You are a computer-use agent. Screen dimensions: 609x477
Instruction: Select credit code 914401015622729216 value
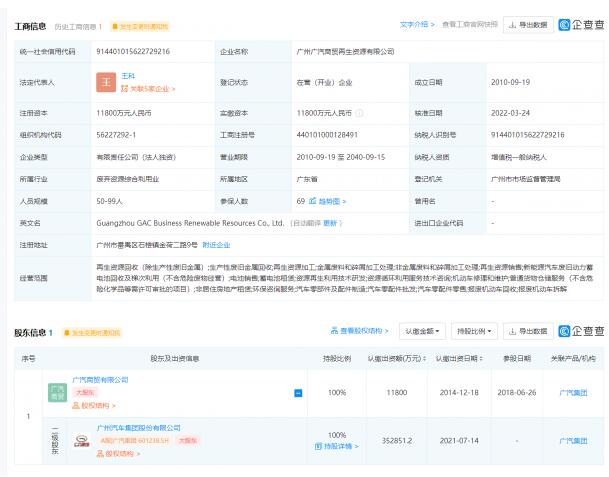(x=133, y=52)
